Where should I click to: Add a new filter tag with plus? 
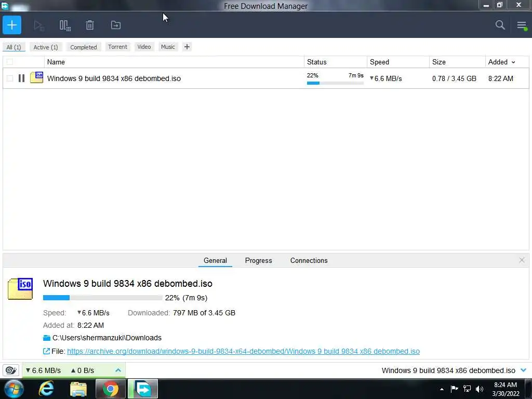coord(187,47)
